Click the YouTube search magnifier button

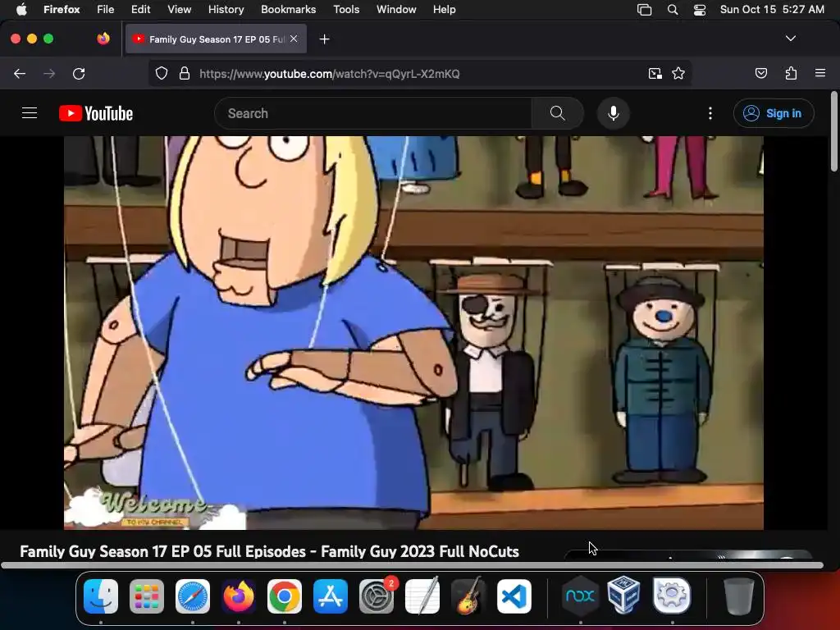pyautogui.click(x=557, y=113)
